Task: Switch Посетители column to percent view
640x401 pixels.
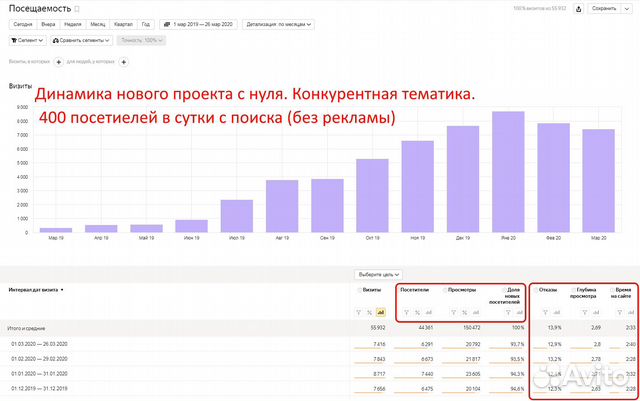Action: tap(417, 312)
